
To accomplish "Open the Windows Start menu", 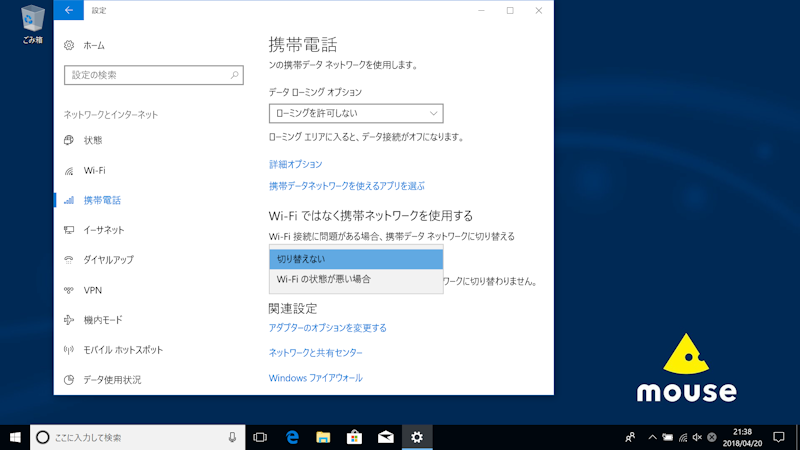I will (15, 437).
